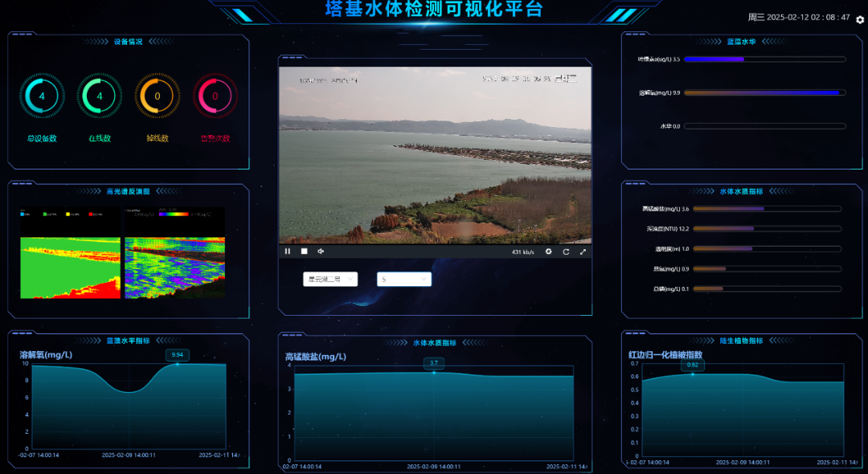868x474 pixels.
Task: Stop the video playback with the square button
Action: 305,251
